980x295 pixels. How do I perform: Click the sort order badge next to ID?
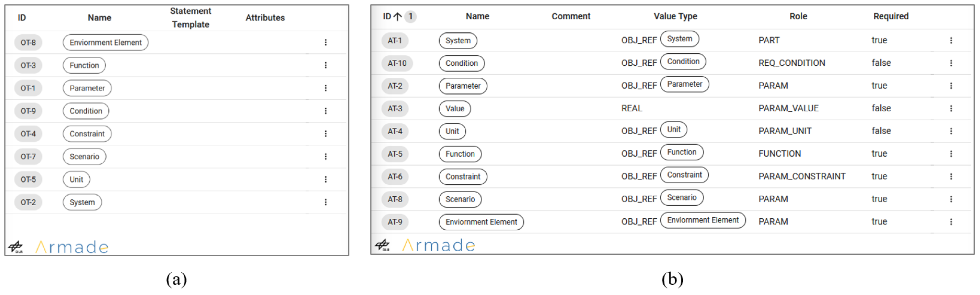(x=410, y=17)
